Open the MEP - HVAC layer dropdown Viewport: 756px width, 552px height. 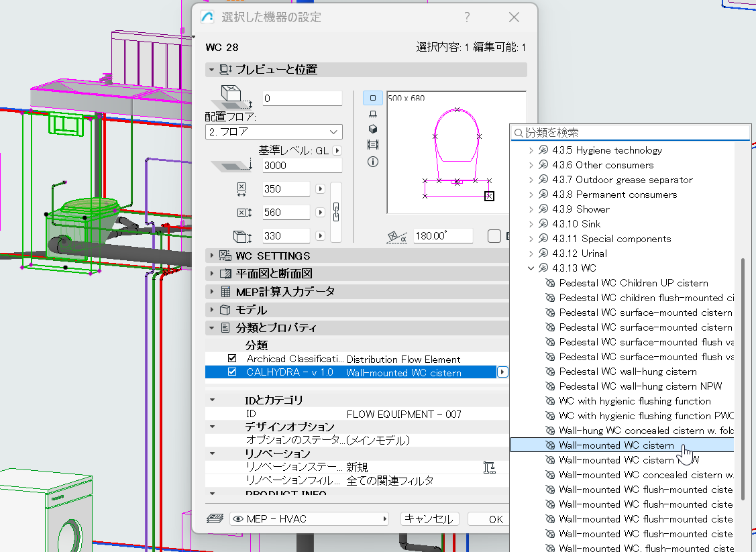point(309,518)
